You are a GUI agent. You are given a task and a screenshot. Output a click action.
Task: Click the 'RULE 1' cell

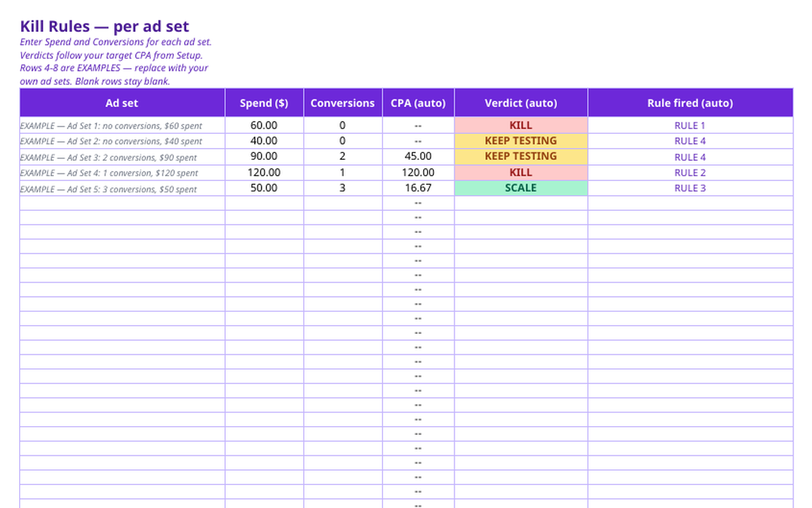point(690,126)
